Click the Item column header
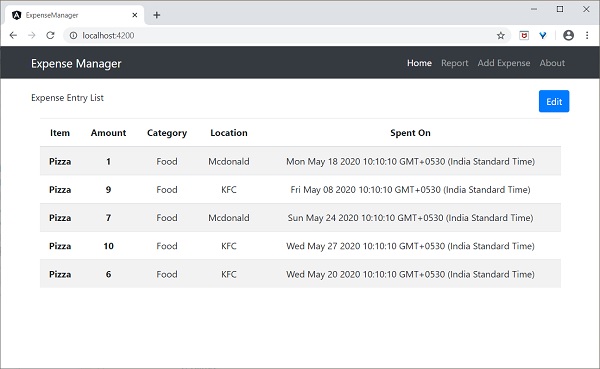This screenshot has width=600, height=369. point(60,133)
